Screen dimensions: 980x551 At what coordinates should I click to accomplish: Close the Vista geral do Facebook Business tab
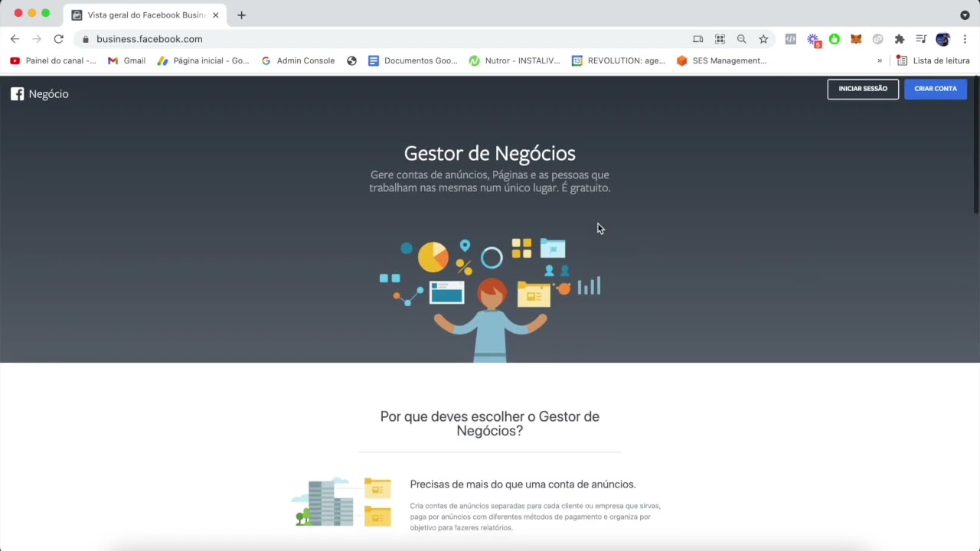click(215, 15)
